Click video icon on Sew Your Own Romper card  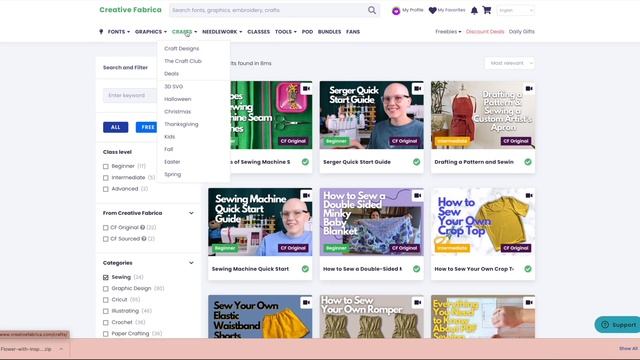[x=418, y=302]
